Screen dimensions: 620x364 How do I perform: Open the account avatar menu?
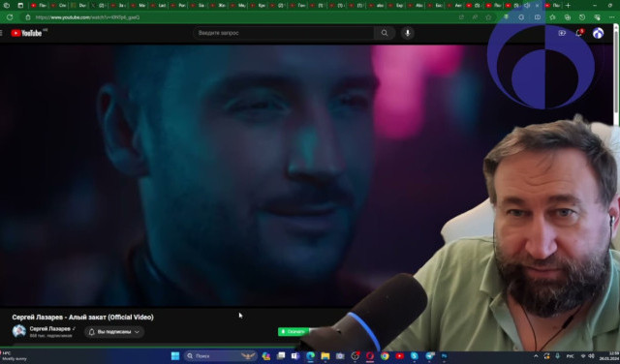click(598, 33)
